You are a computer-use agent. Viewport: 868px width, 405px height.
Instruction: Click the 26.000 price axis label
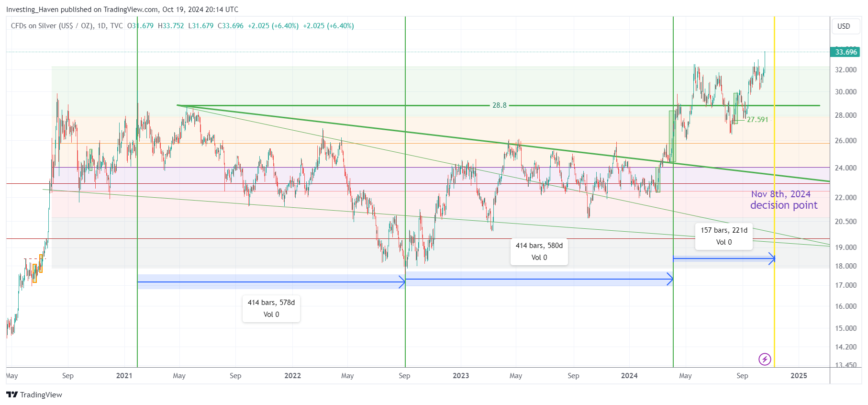846,141
